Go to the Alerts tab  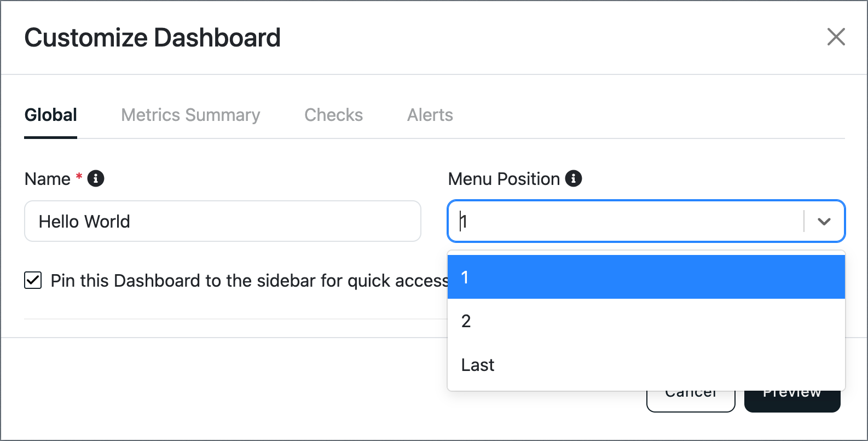pyautogui.click(x=430, y=115)
